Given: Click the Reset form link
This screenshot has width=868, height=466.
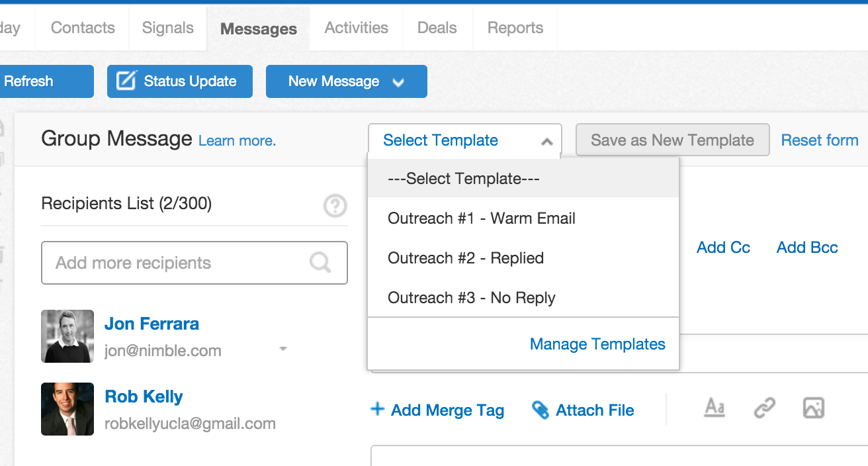Looking at the screenshot, I should 820,140.
